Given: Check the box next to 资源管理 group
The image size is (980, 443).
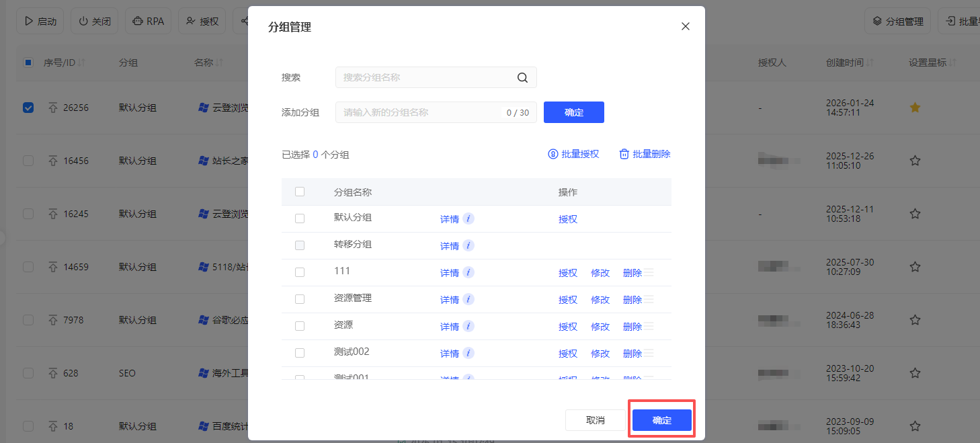Looking at the screenshot, I should pyautogui.click(x=299, y=299).
